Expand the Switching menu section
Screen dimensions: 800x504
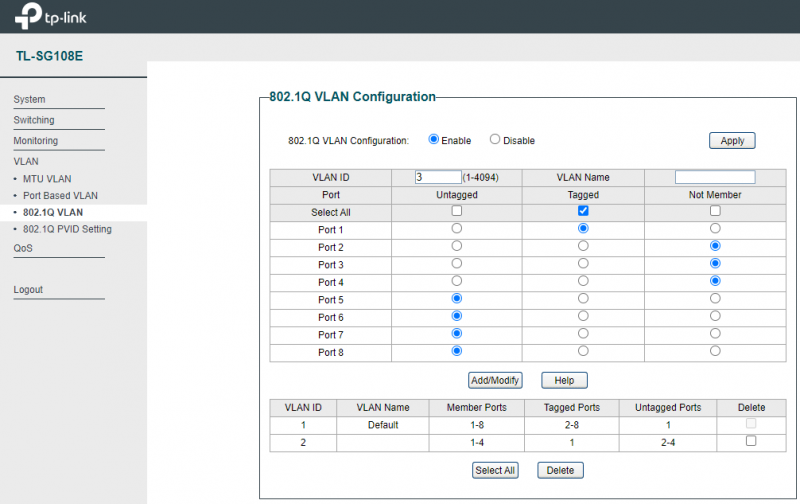coord(34,120)
